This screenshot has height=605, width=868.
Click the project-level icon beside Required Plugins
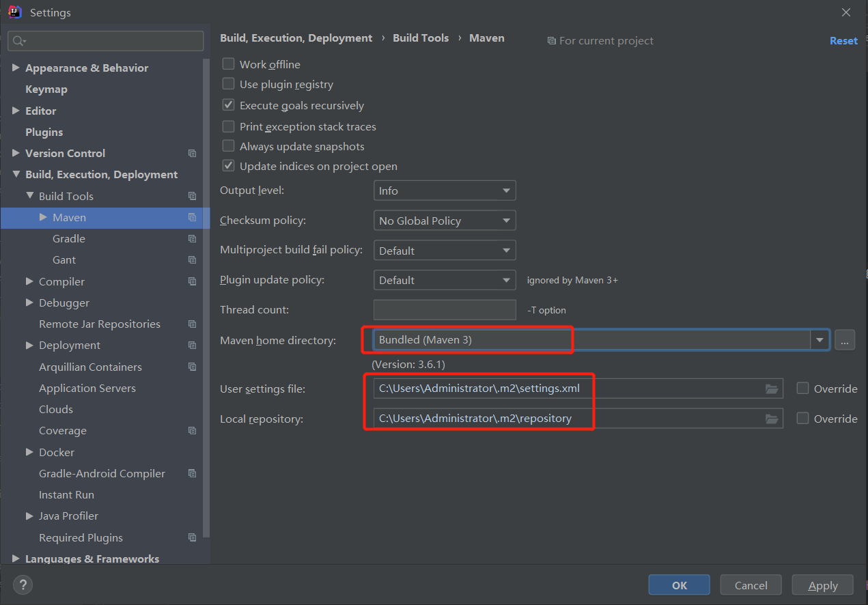point(192,538)
